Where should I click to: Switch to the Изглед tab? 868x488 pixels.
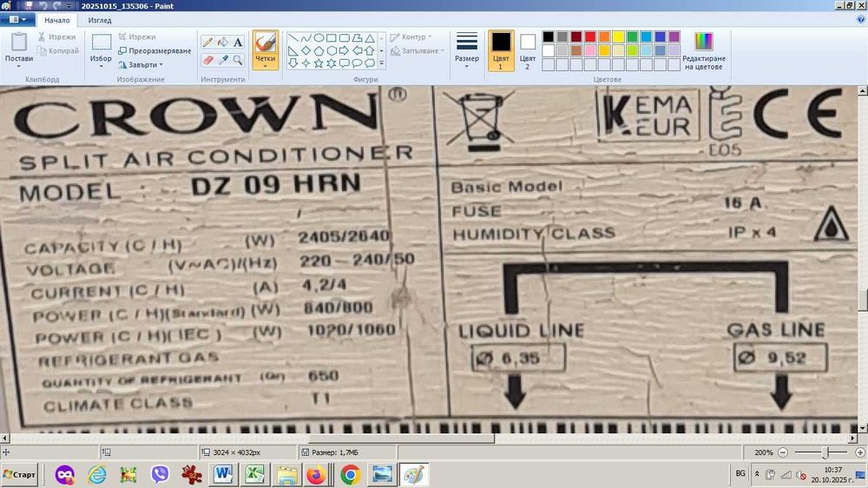tap(100, 20)
